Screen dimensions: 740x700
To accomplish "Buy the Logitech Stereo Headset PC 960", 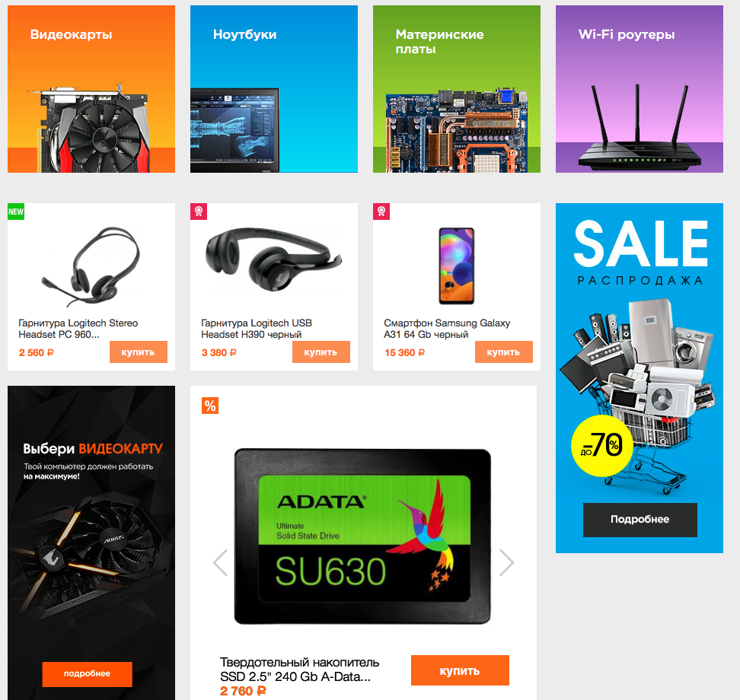I will pyautogui.click(x=139, y=352).
